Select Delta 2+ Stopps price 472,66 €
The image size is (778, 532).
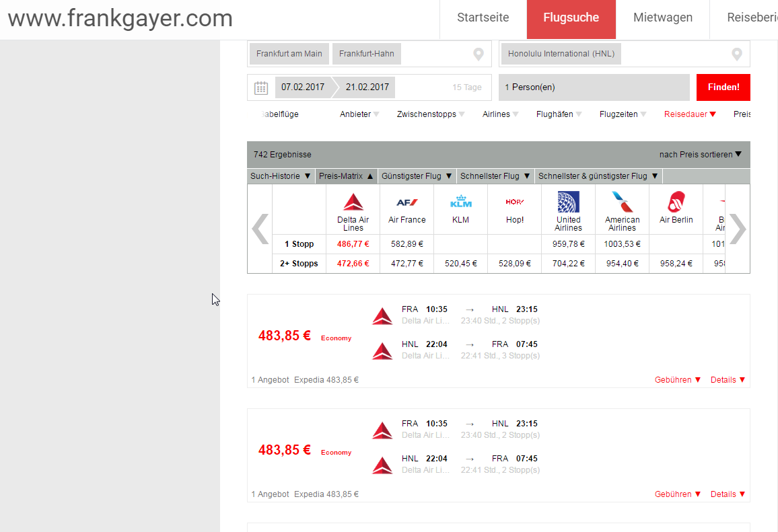[x=353, y=264]
